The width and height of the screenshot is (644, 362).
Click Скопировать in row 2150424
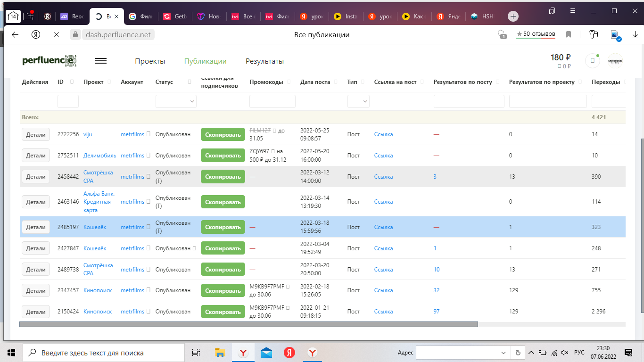223,312
